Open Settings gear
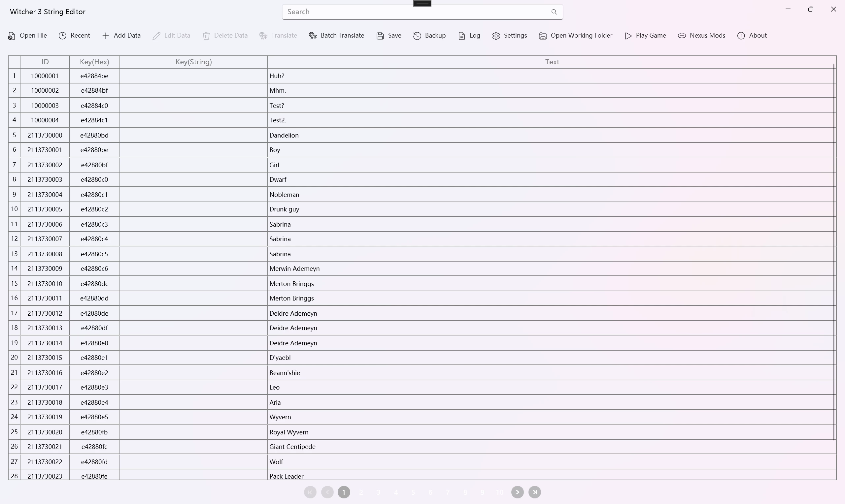 click(x=496, y=36)
